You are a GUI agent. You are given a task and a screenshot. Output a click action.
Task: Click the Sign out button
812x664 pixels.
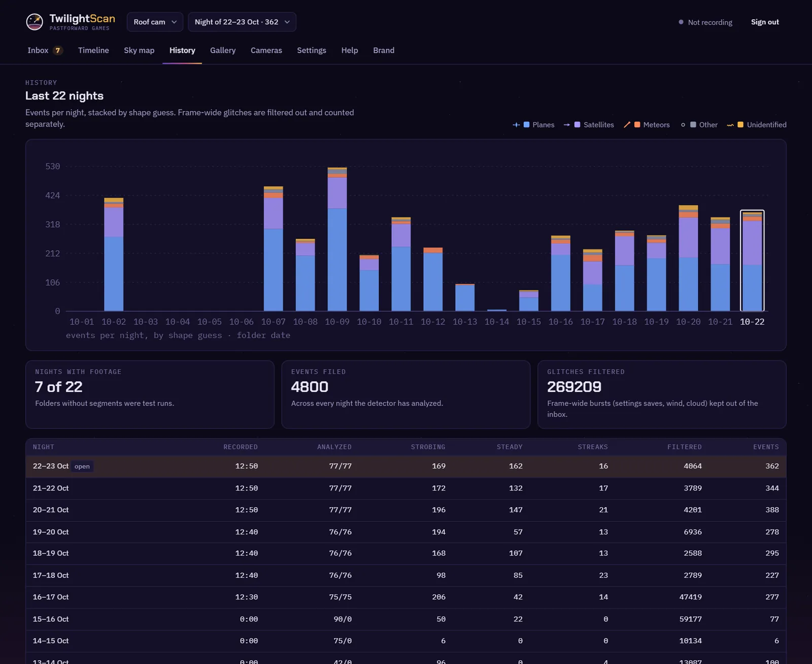[x=765, y=22]
